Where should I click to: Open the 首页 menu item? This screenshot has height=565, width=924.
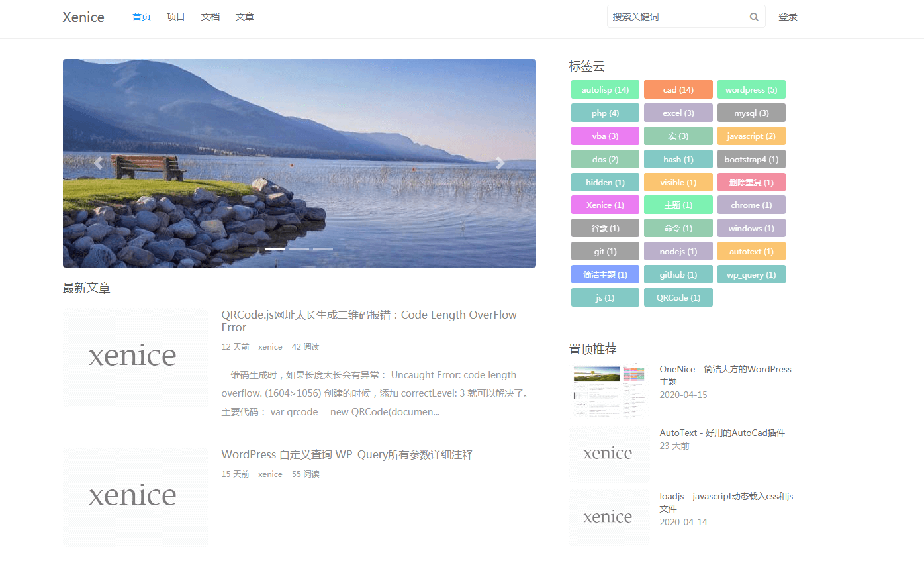(141, 17)
